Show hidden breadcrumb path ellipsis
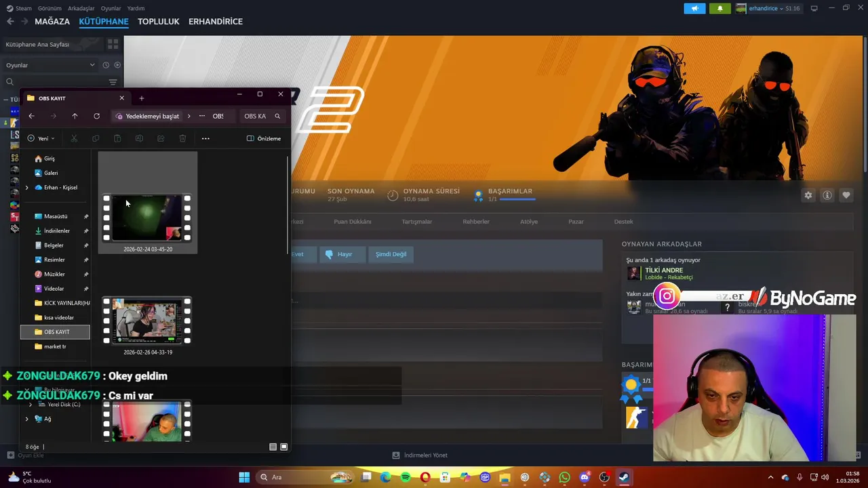The height and width of the screenshot is (488, 868). click(x=202, y=116)
